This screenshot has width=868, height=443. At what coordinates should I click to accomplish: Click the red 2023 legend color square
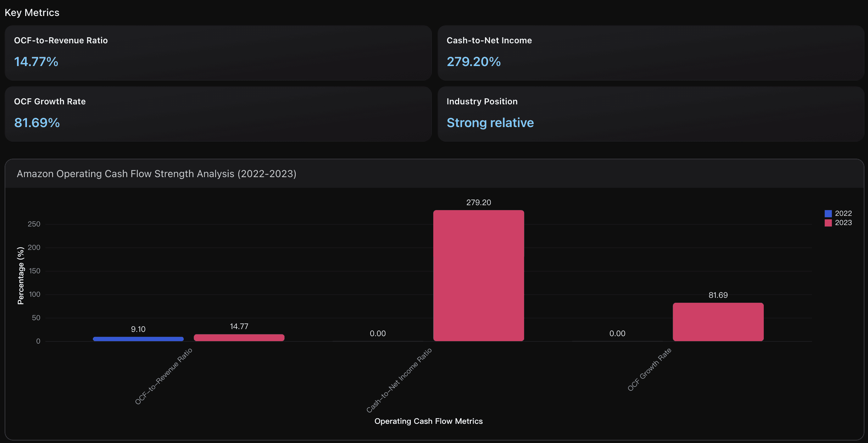(828, 223)
